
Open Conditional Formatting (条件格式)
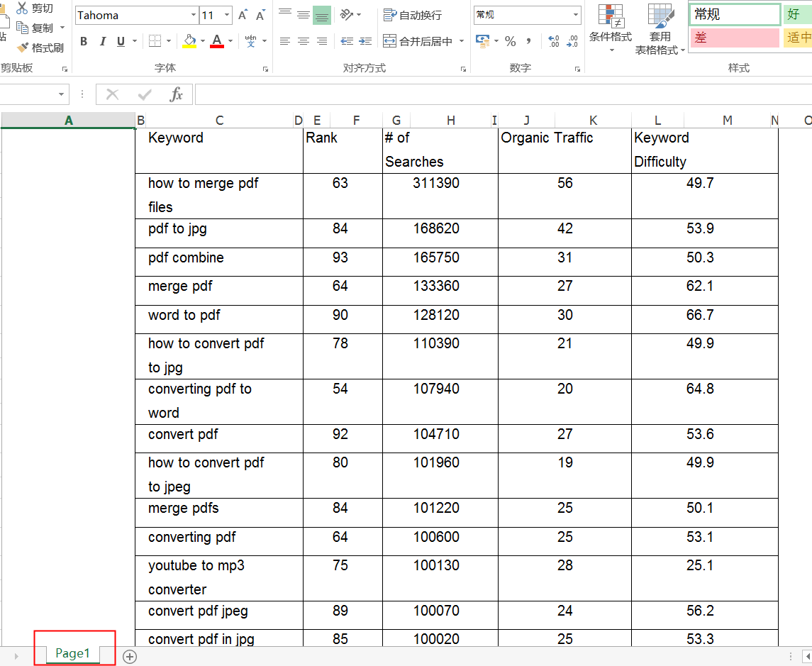pyautogui.click(x=610, y=28)
